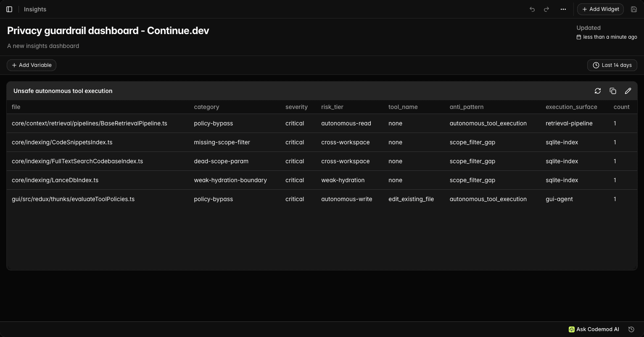Open the history clock icon

pos(631,329)
